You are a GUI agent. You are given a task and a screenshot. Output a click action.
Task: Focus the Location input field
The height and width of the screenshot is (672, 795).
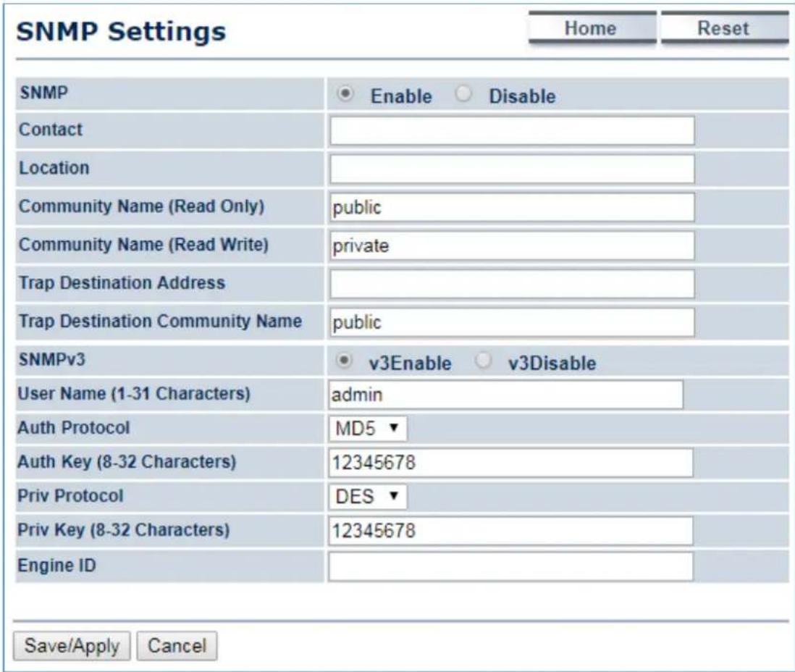point(512,169)
